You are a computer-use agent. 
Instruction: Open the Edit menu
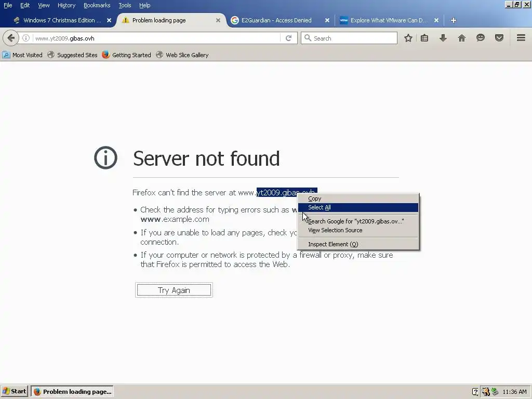point(25,5)
